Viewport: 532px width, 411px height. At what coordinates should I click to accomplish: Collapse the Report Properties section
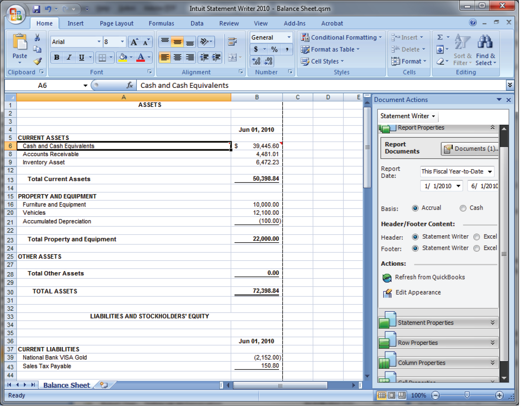coord(493,128)
